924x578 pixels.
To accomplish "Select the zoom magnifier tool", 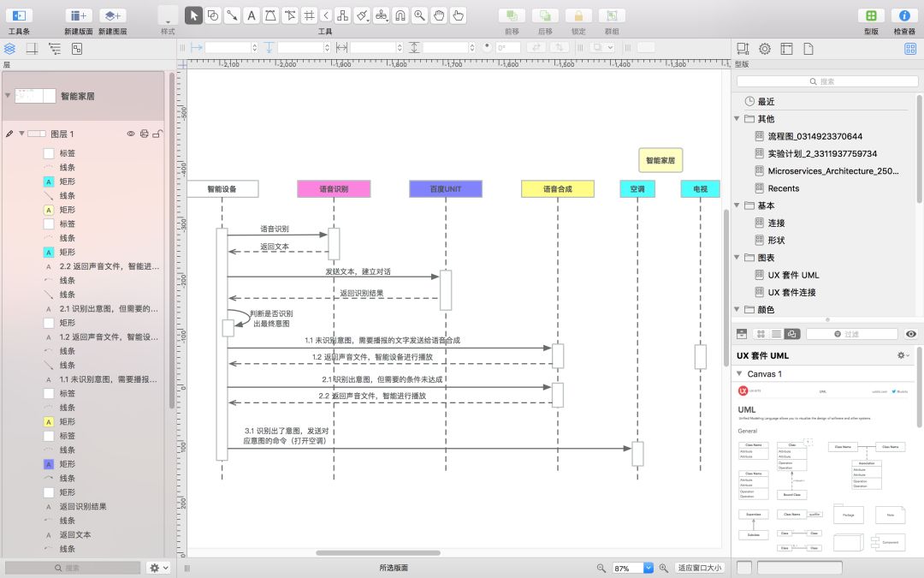I will (x=419, y=16).
